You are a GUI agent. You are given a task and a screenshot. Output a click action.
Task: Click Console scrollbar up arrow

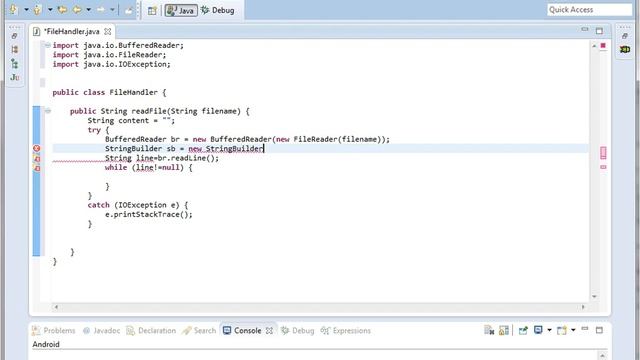602,356
